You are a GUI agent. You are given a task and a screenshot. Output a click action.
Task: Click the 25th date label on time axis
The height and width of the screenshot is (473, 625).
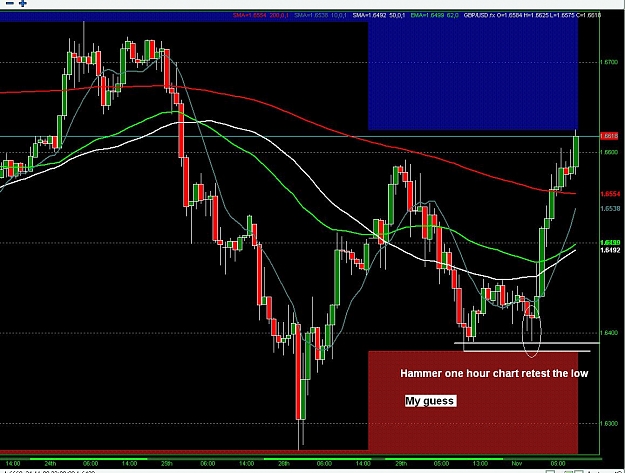167,463
